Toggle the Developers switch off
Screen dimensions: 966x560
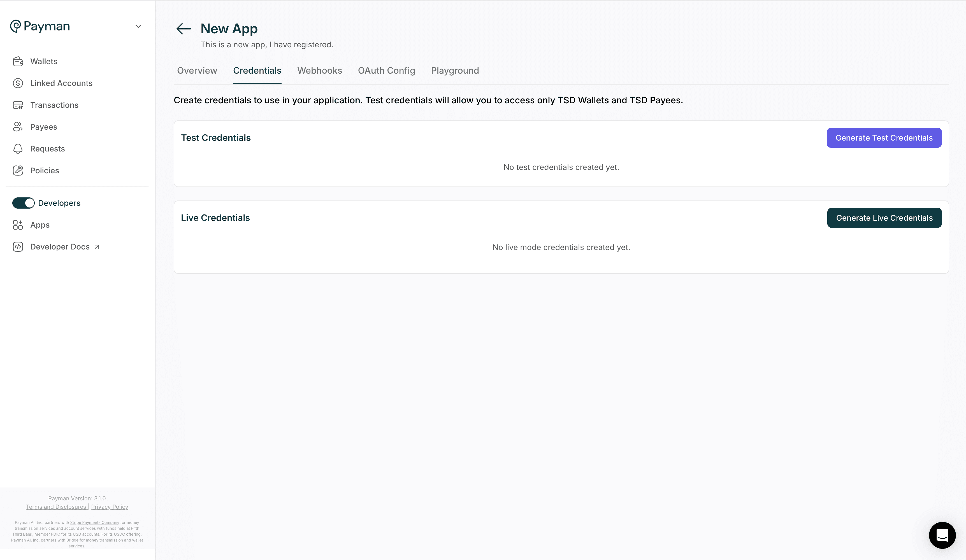[x=23, y=203]
